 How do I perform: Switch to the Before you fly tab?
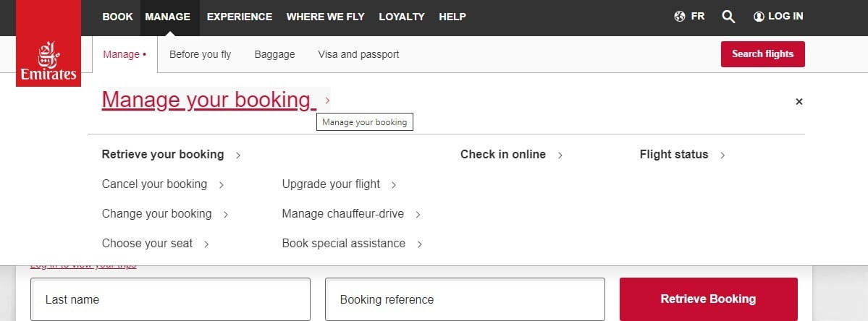(200, 54)
